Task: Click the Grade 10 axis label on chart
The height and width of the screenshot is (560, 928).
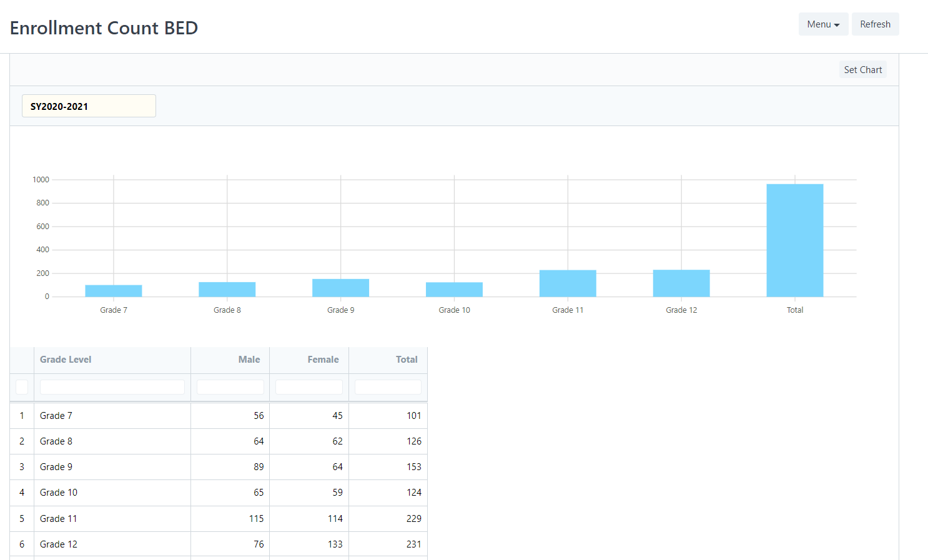Action: [454, 310]
